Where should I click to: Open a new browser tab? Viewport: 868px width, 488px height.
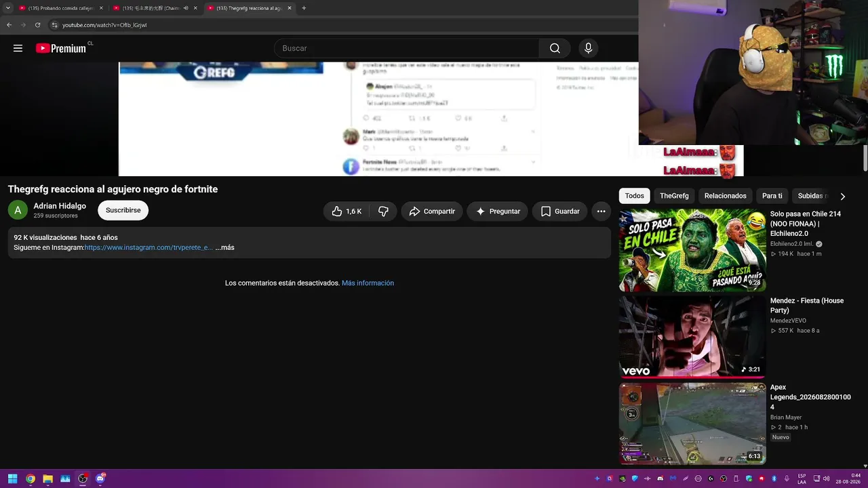pos(304,8)
